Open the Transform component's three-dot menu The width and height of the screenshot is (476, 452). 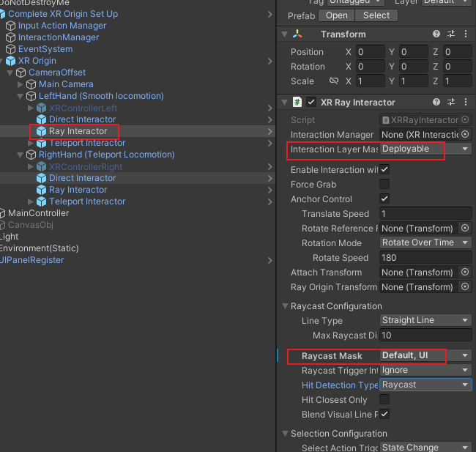(465, 34)
